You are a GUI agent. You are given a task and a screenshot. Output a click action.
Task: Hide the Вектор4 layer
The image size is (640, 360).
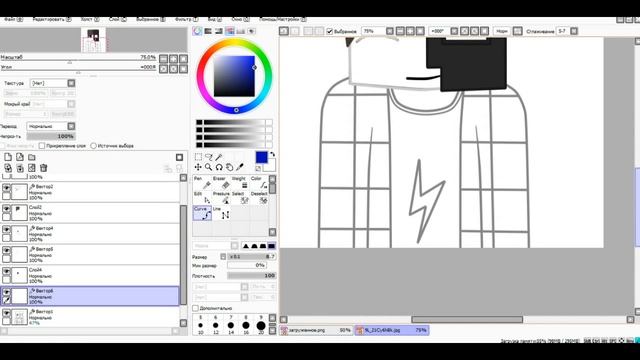pos(7,229)
